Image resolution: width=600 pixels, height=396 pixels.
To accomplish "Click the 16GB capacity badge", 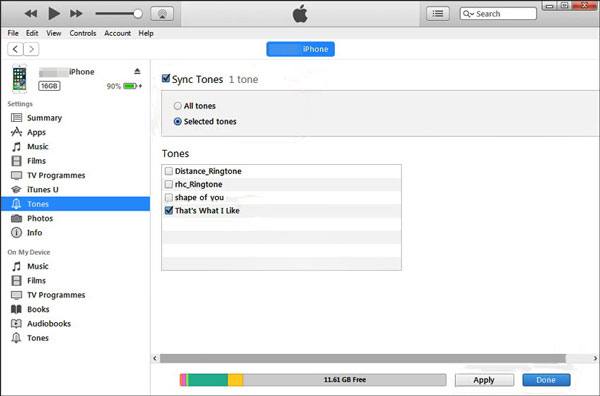I will click(x=49, y=86).
